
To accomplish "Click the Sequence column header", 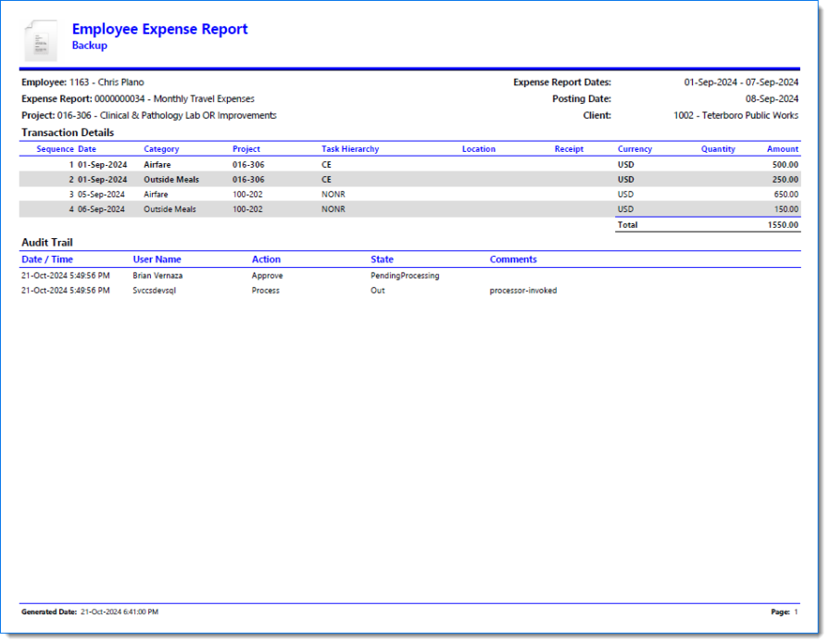I will click(x=55, y=149).
